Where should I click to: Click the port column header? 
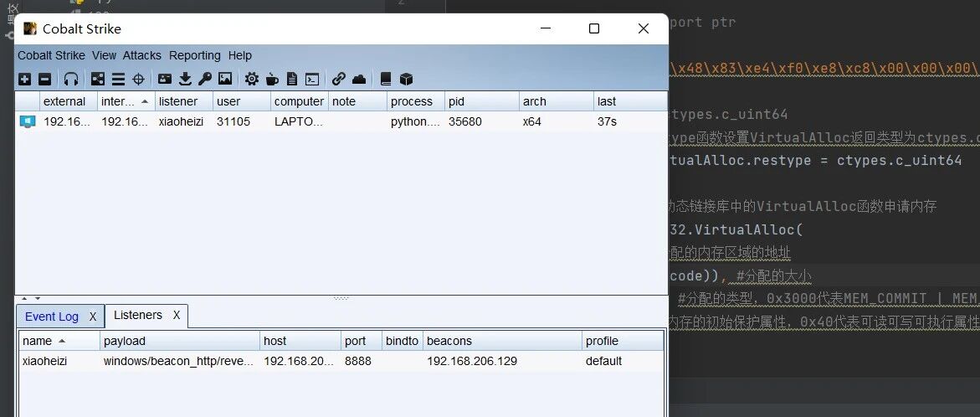(362, 342)
